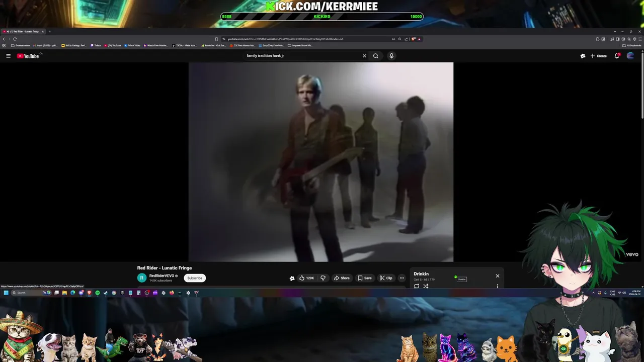Save video to a playlist
Image resolution: width=644 pixels, height=362 pixels.
pyautogui.click(x=365, y=278)
